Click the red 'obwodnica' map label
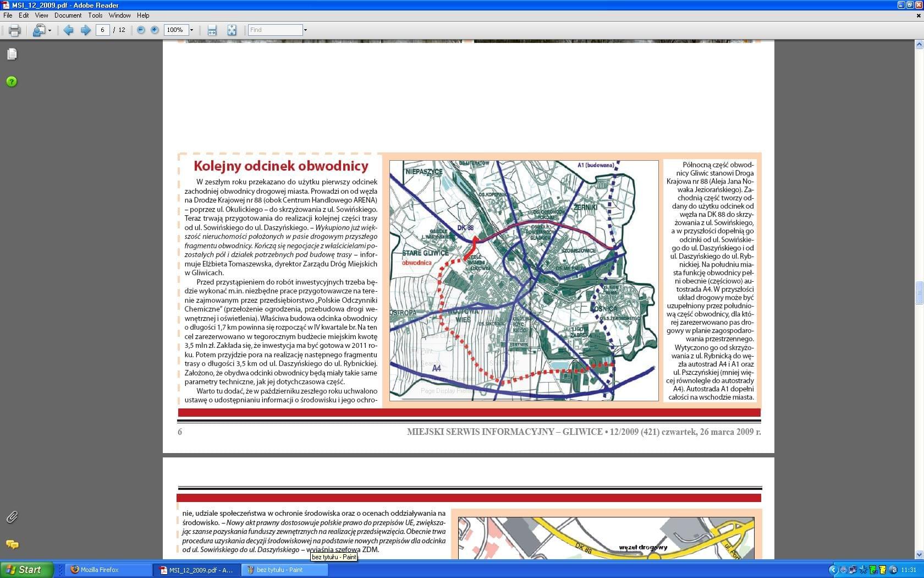This screenshot has width=924, height=578. coord(416,263)
